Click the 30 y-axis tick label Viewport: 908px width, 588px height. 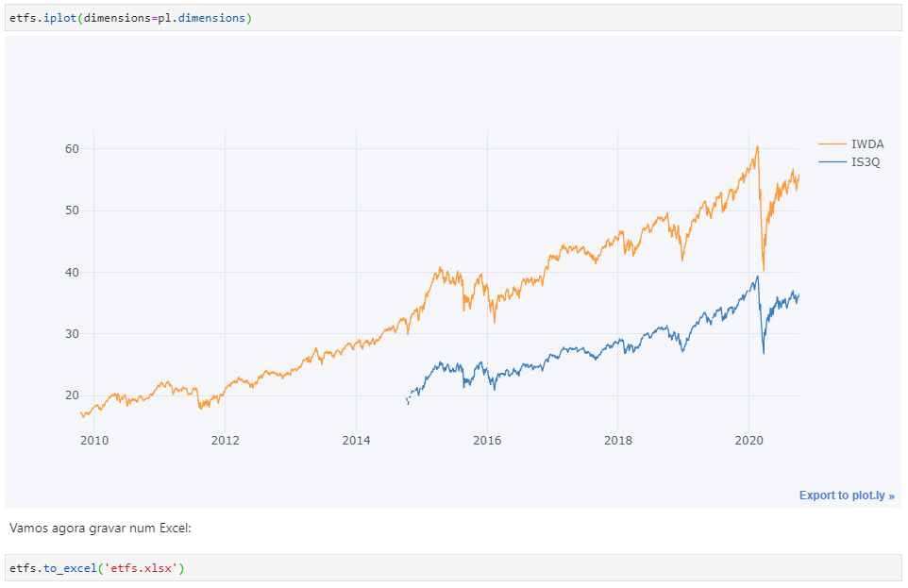tap(73, 334)
